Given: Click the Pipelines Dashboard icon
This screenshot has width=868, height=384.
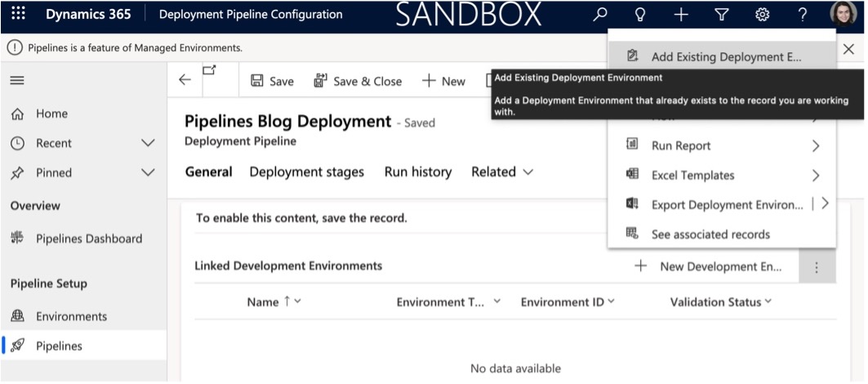Looking at the screenshot, I should (x=18, y=239).
